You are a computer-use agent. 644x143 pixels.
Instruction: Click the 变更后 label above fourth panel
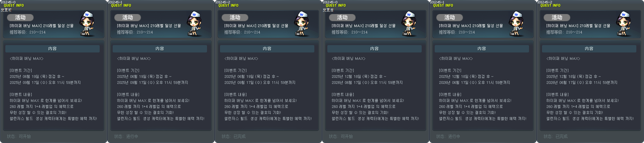328,10
